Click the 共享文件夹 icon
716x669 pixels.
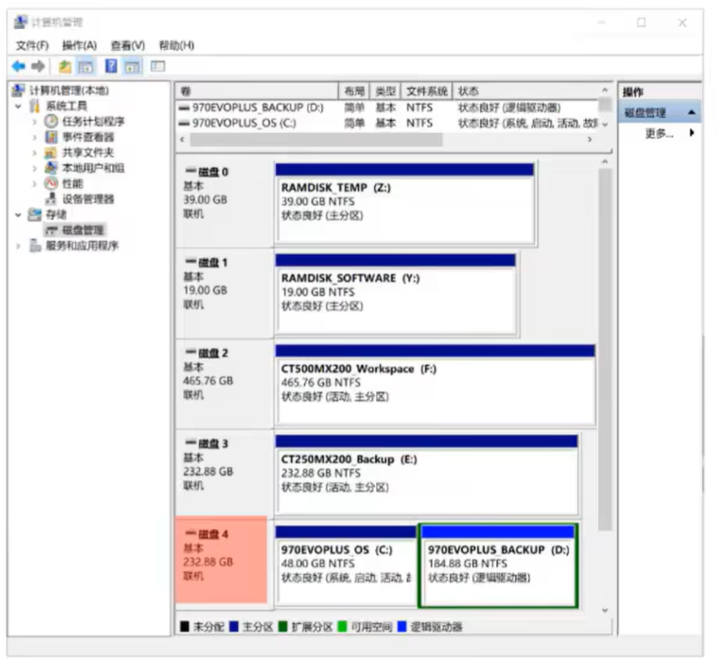[51, 153]
